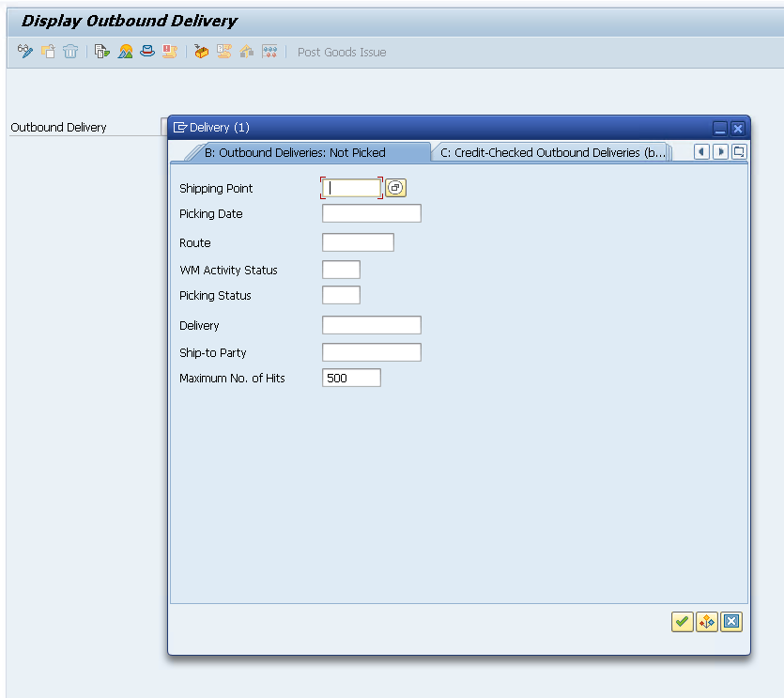The image size is (784, 698).
Task: Click the Pack box icon in the toolbar
Action: pos(201,52)
